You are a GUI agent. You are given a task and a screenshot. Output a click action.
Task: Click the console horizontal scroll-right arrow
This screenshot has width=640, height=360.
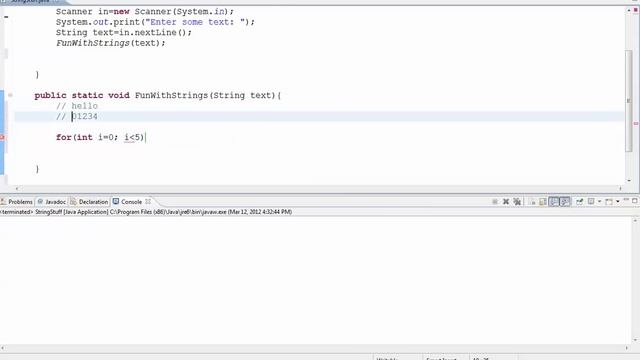pos(627,348)
